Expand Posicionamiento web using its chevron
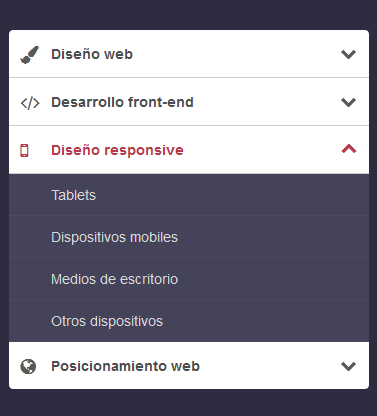The image size is (377, 416). [x=349, y=366]
